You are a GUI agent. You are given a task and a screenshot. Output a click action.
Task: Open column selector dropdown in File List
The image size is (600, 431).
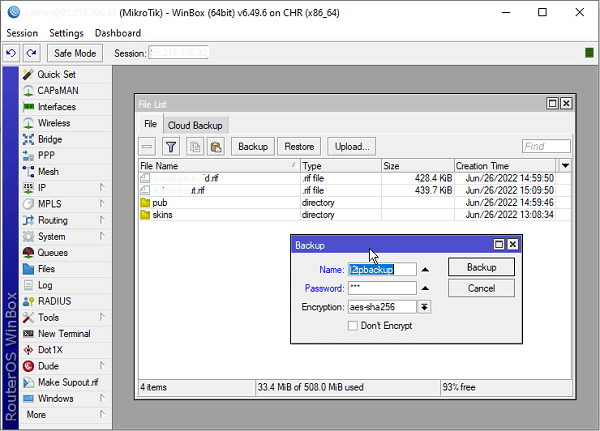(565, 166)
